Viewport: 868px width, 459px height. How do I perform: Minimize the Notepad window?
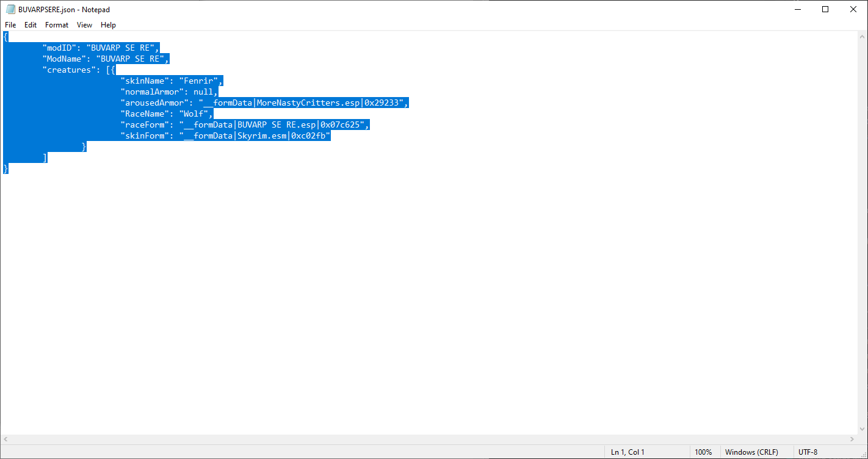[797, 9]
